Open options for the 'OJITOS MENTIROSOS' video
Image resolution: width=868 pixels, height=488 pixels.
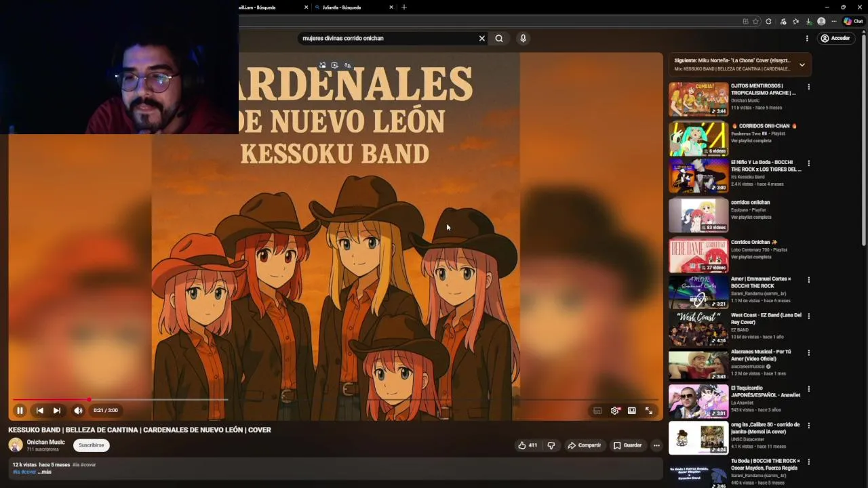coord(808,87)
